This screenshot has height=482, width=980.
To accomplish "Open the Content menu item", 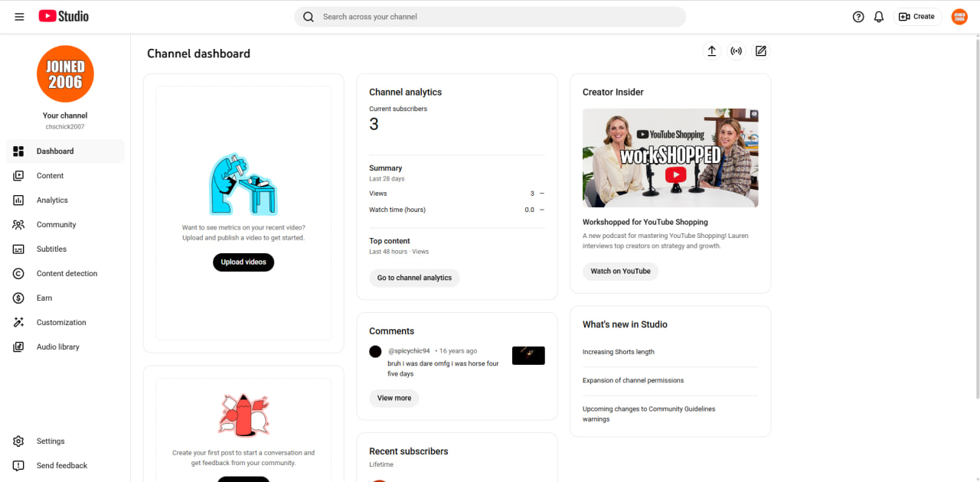I will [x=65, y=176].
